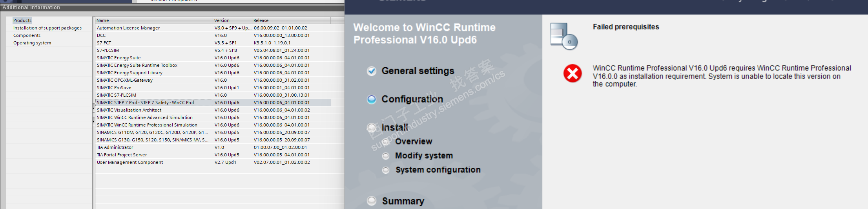Select Operating system in the left list
868x209 pixels.
32,43
